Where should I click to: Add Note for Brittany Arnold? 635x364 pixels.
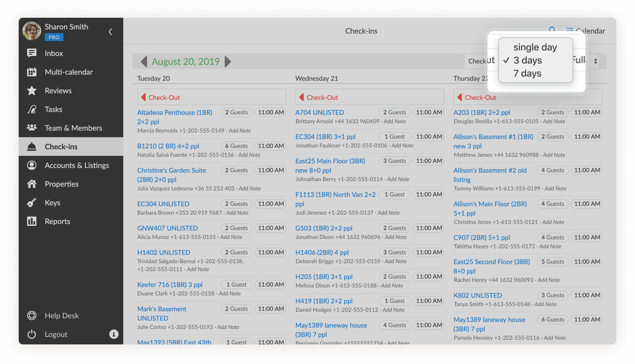[395, 121]
